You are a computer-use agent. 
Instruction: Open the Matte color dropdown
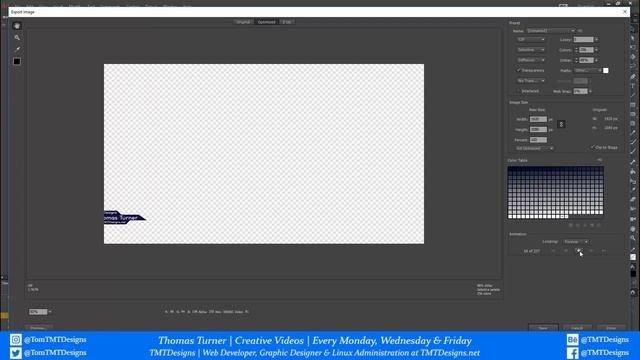click(588, 70)
